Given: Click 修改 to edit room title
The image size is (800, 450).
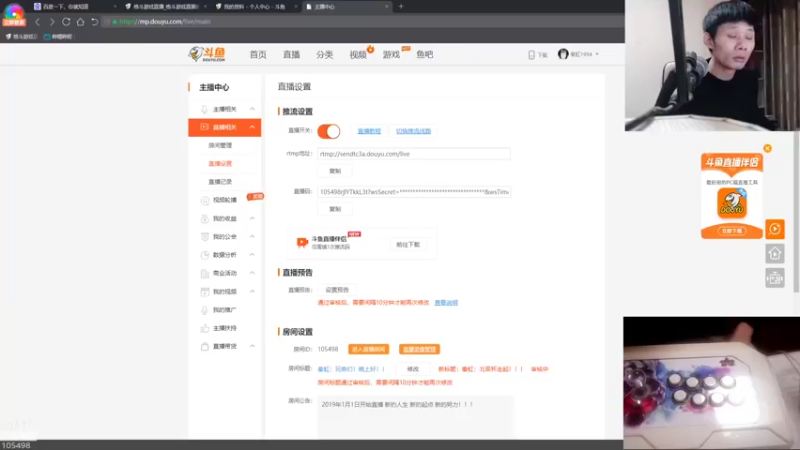Looking at the screenshot, I should [413, 369].
